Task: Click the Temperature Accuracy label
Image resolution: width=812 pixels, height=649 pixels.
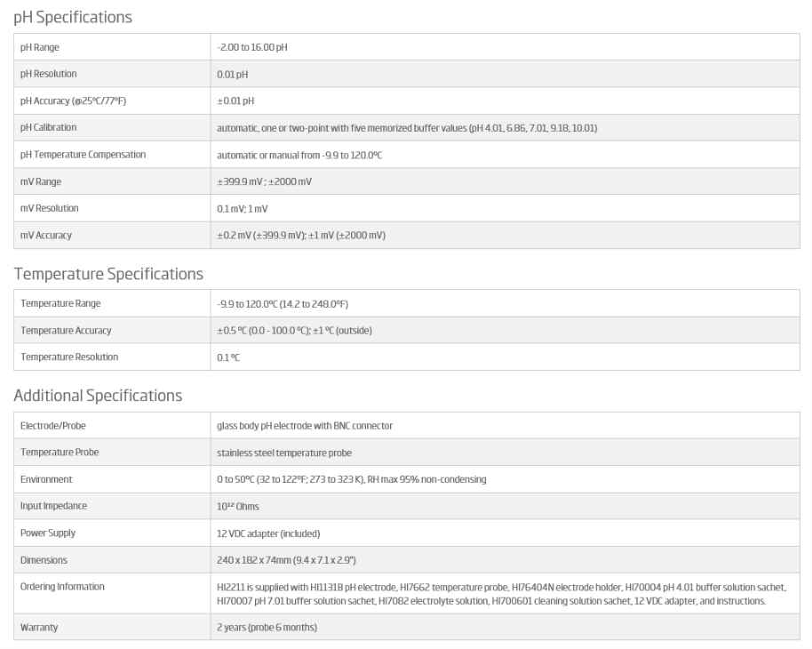Action: [x=66, y=331]
